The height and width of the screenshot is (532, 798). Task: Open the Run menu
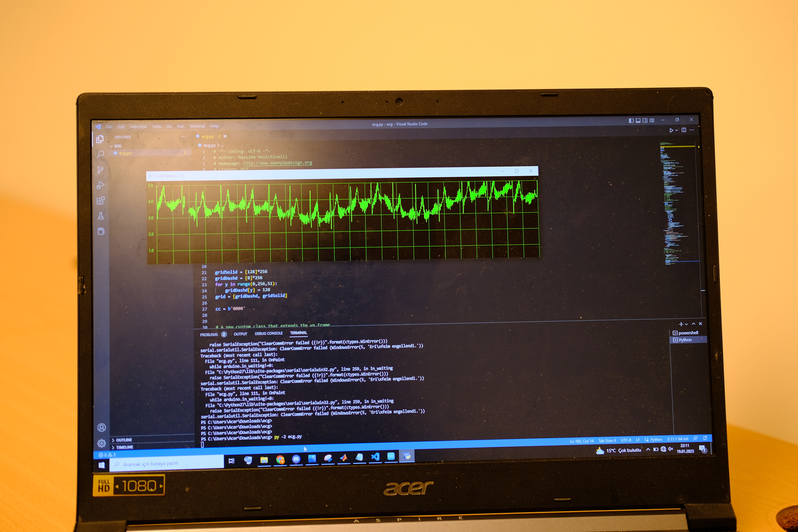[x=180, y=126]
